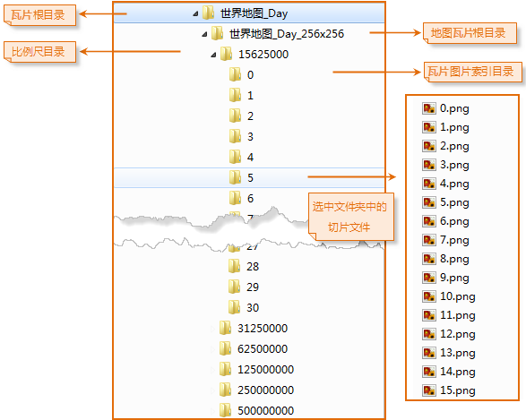Collapse the 15625000 scale folder

tap(213, 55)
